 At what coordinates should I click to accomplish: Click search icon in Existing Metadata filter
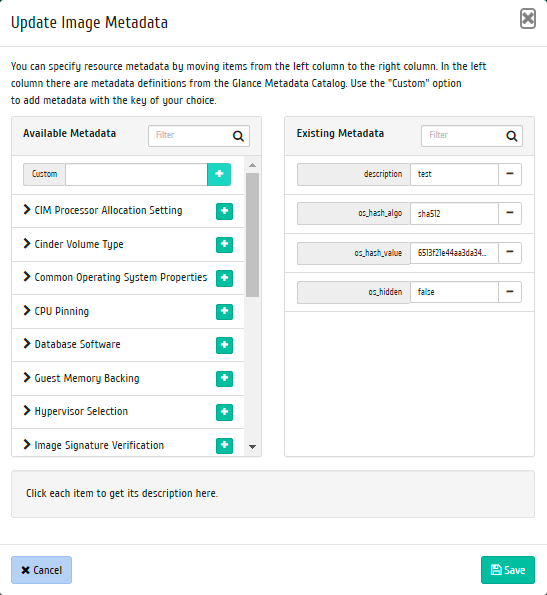click(x=512, y=136)
